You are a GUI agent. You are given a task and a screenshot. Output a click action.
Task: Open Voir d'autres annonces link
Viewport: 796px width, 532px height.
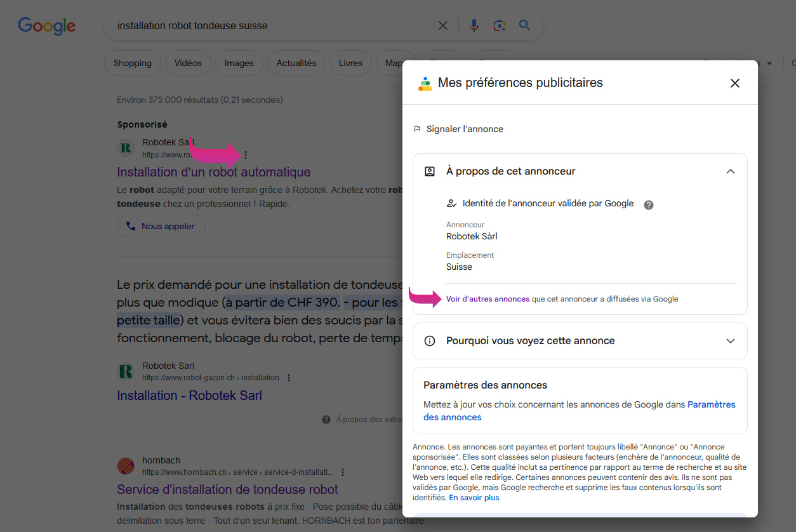[x=488, y=299]
